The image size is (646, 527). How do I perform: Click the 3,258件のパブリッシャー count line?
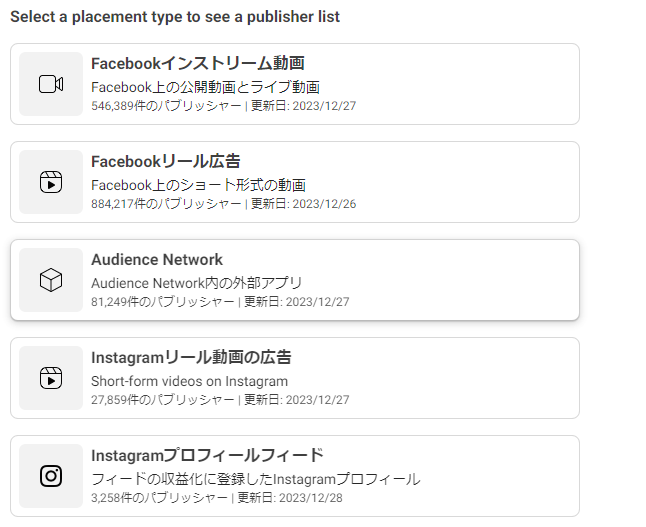click(x=217, y=497)
